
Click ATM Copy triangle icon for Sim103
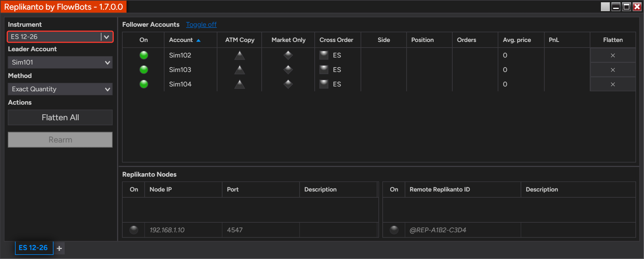tap(240, 70)
